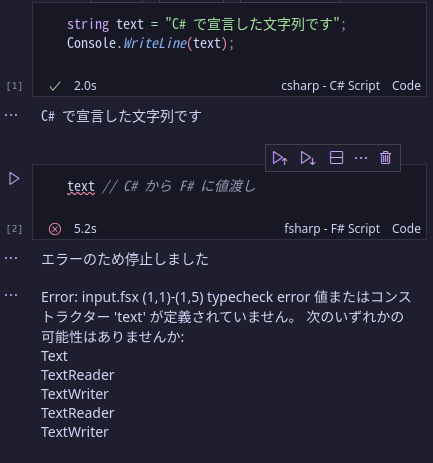The height and width of the screenshot is (463, 433).
Task: Open output menu beside エラーのため停止しました
Action: pyautogui.click(x=11, y=258)
